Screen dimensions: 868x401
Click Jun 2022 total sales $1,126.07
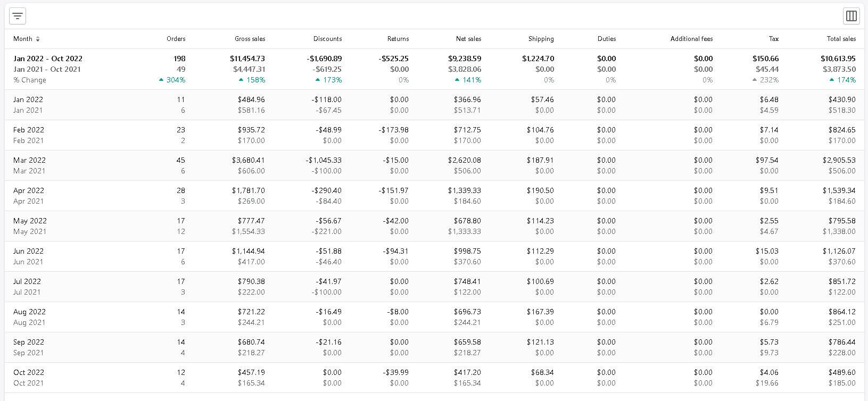(x=839, y=251)
